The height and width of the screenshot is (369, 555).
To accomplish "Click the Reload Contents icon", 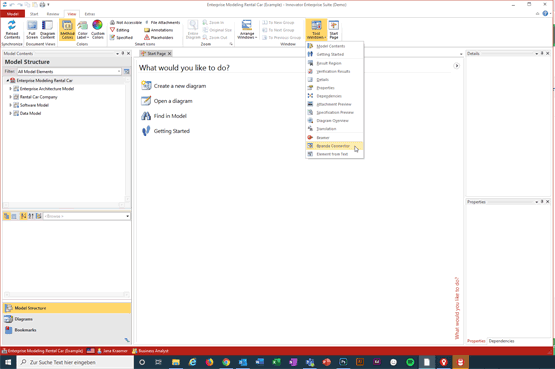I will (x=12, y=29).
